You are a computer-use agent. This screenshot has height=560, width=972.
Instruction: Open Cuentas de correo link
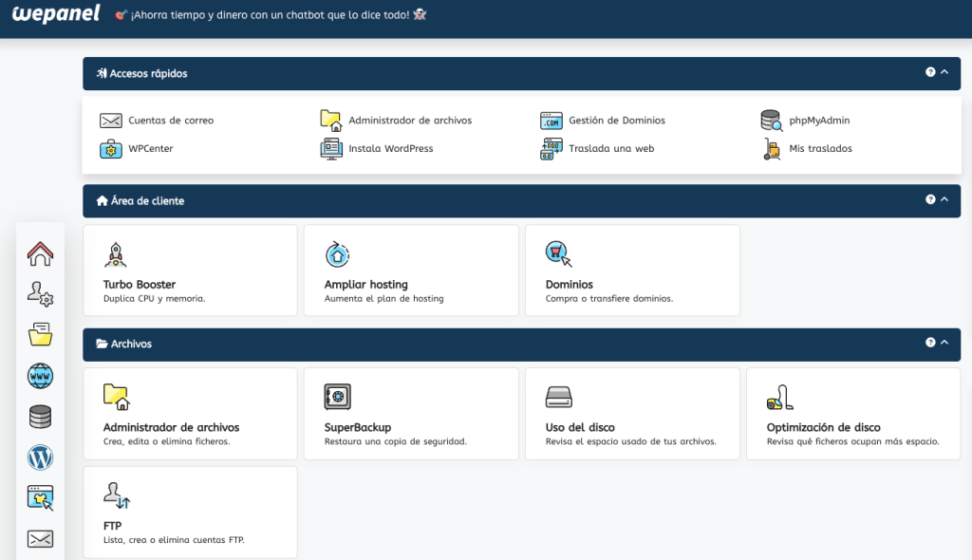171,121
